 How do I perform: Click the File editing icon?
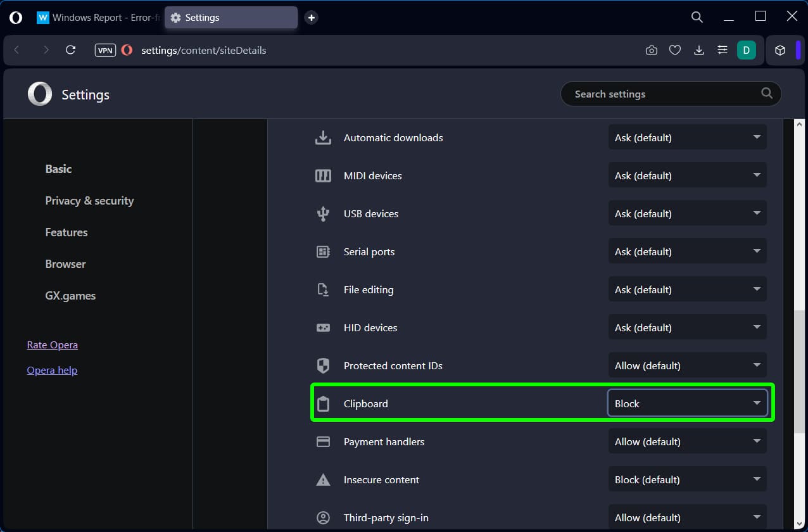pos(324,289)
